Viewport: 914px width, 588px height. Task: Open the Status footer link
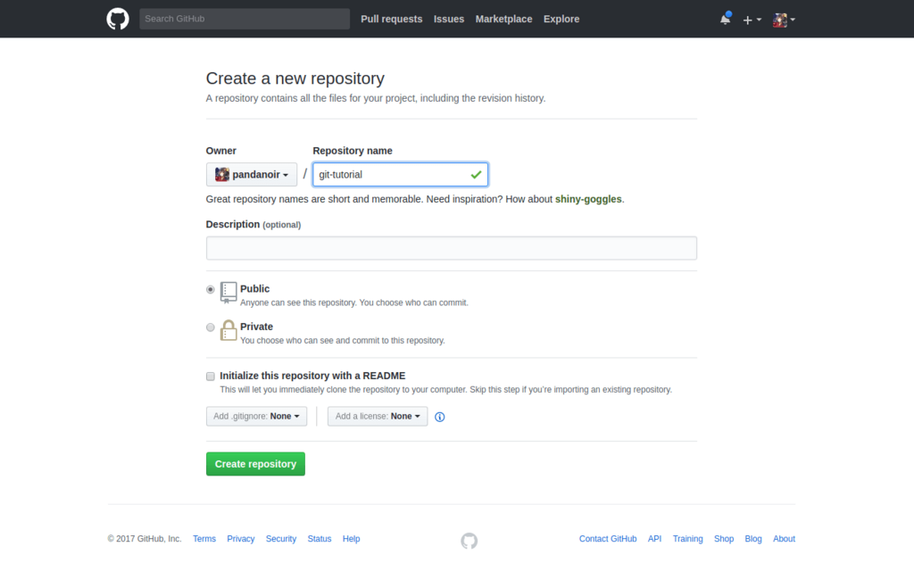point(320,538)
